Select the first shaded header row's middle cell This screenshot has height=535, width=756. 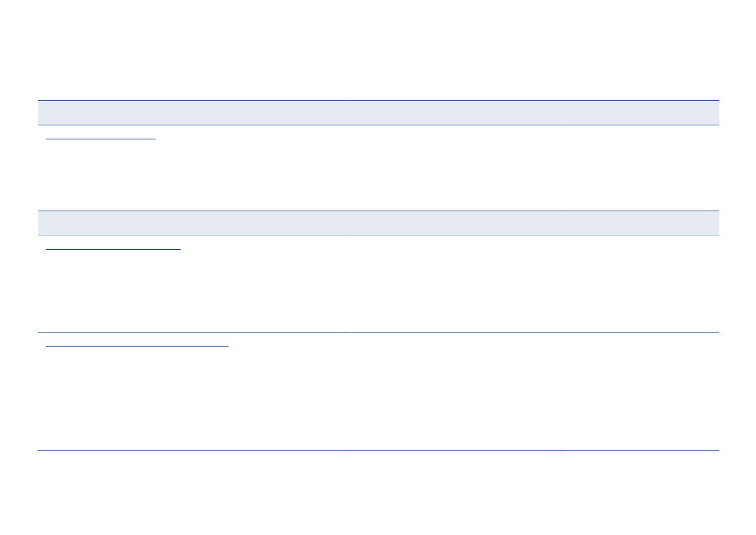point(457,113)
